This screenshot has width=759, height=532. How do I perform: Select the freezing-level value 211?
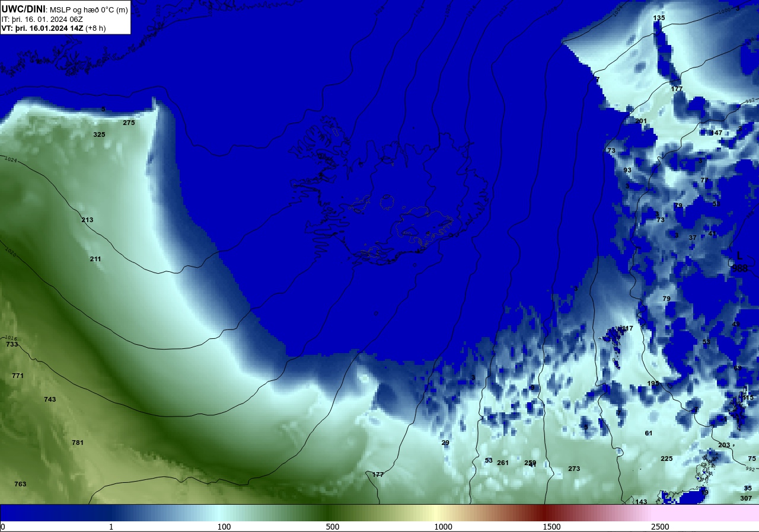95,259
